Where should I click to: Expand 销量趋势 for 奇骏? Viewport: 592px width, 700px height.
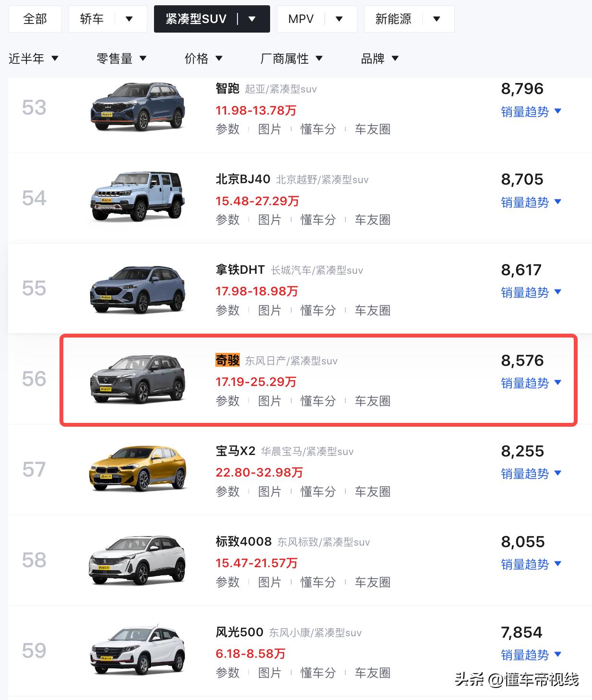point(531,383)
